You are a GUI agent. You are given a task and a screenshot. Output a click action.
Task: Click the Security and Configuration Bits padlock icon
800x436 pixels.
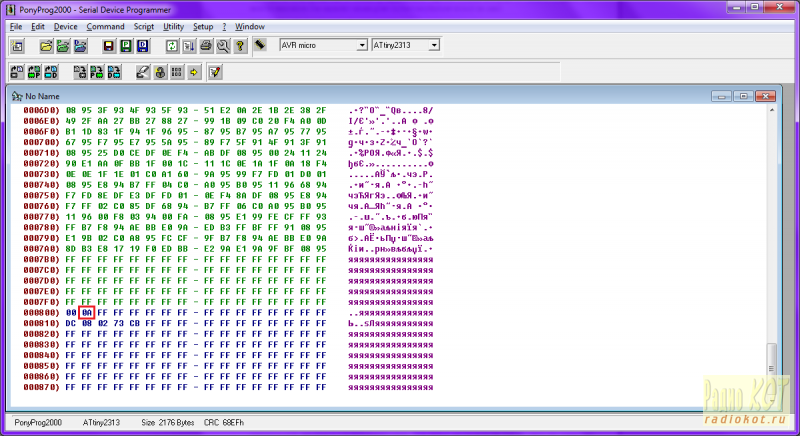pyautogui.click(x=160, y=72)
